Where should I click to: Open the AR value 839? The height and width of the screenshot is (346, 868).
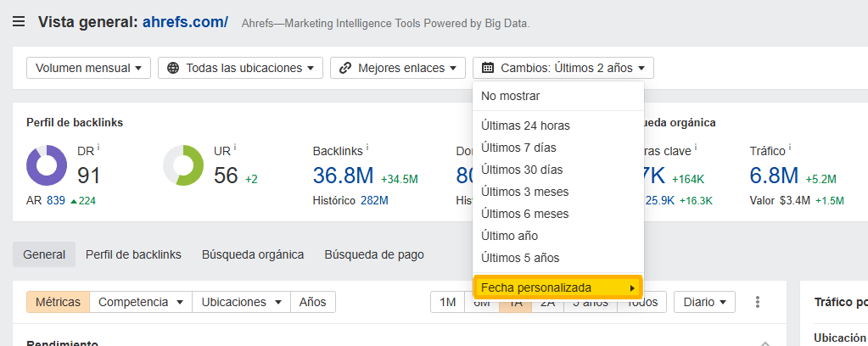(56, 200)
